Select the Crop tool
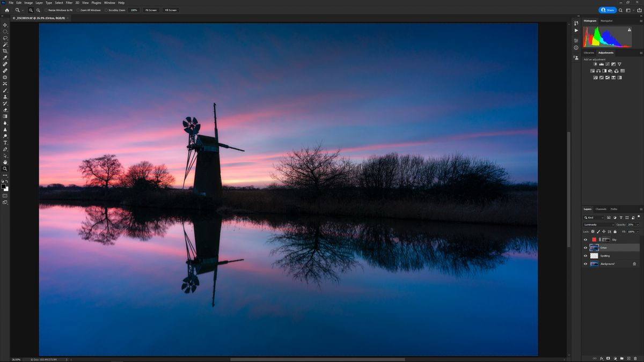Viewport: 644px width, 362px height. (x=4, y=50)
